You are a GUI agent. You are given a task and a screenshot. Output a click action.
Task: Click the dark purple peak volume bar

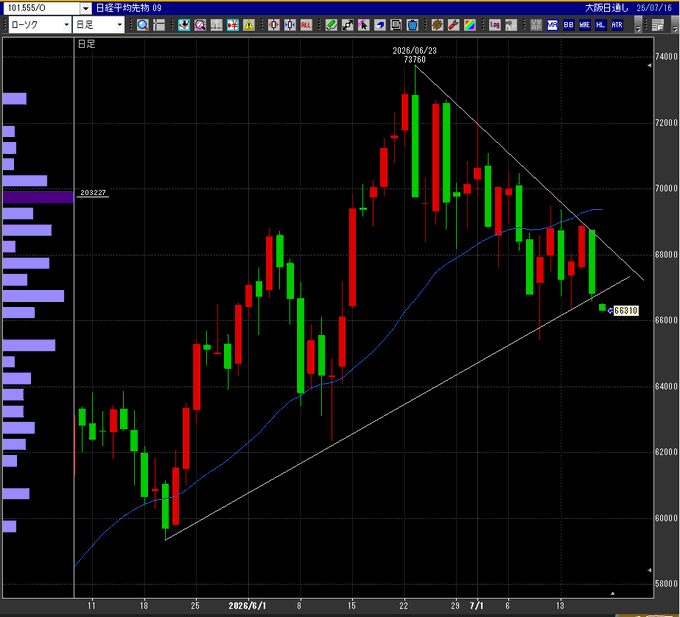(38, 197)
